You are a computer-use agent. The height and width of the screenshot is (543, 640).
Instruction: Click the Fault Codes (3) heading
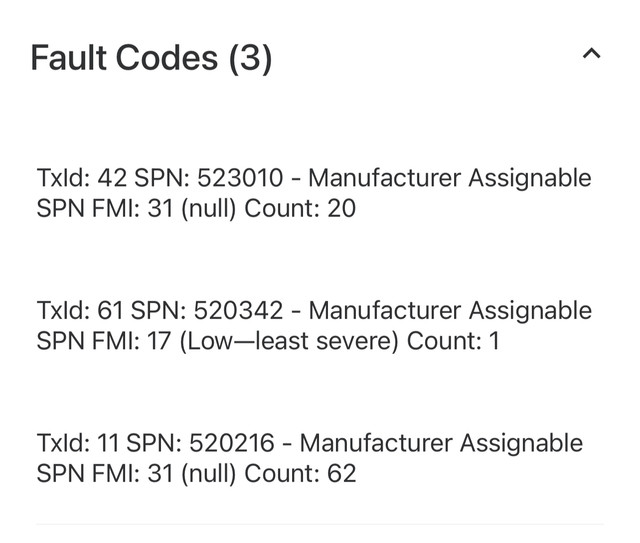pyautogui.click(x=151, y=58)
